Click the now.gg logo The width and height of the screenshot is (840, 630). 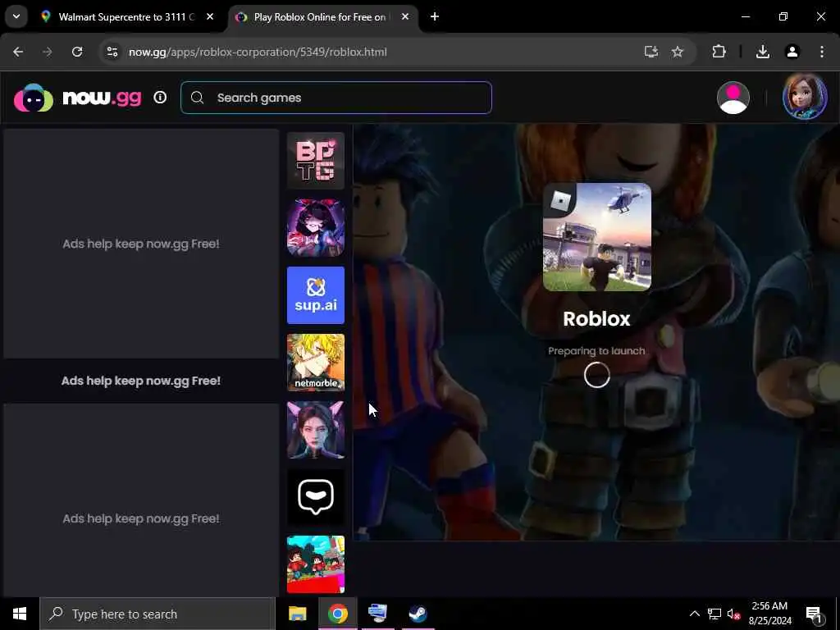[78, 98]
